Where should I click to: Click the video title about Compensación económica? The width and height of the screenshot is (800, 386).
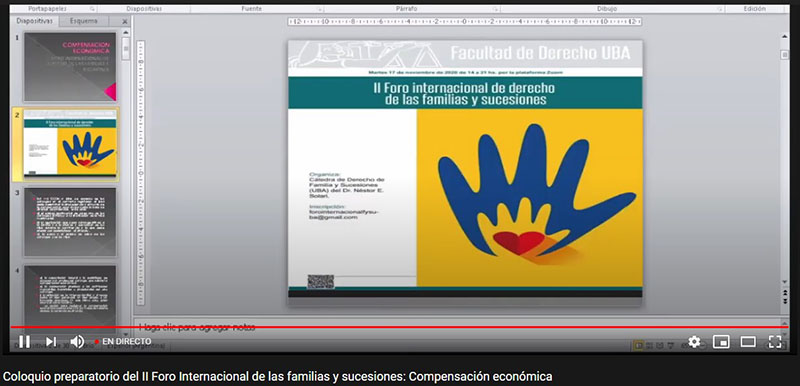[278, 377]
